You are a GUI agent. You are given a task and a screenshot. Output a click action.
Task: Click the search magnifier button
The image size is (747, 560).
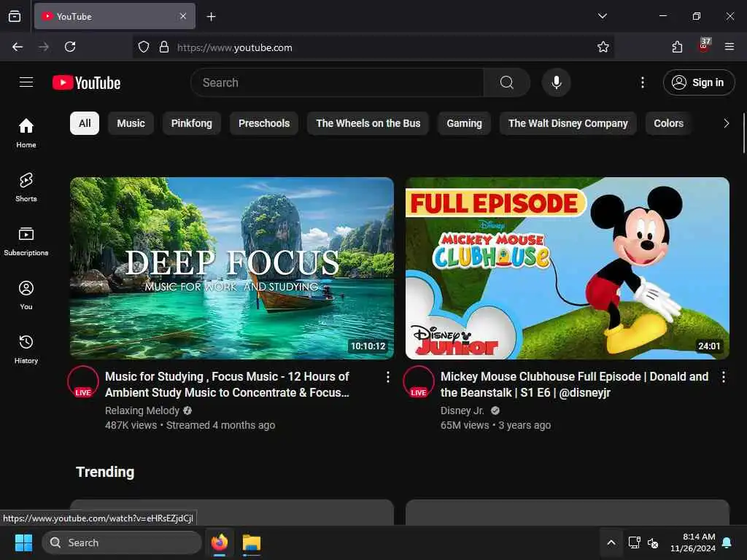coord(507,82)
